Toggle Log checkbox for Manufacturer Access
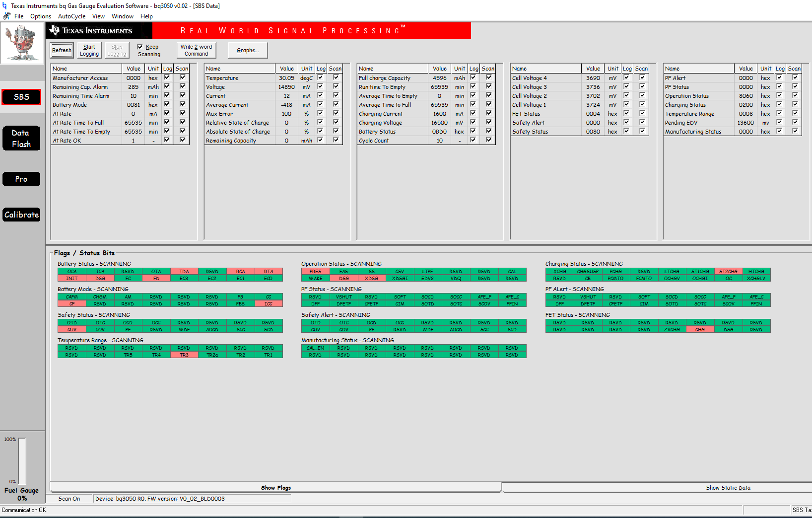The height and width of the screenshot is (518, 812). tap(167, 77)
